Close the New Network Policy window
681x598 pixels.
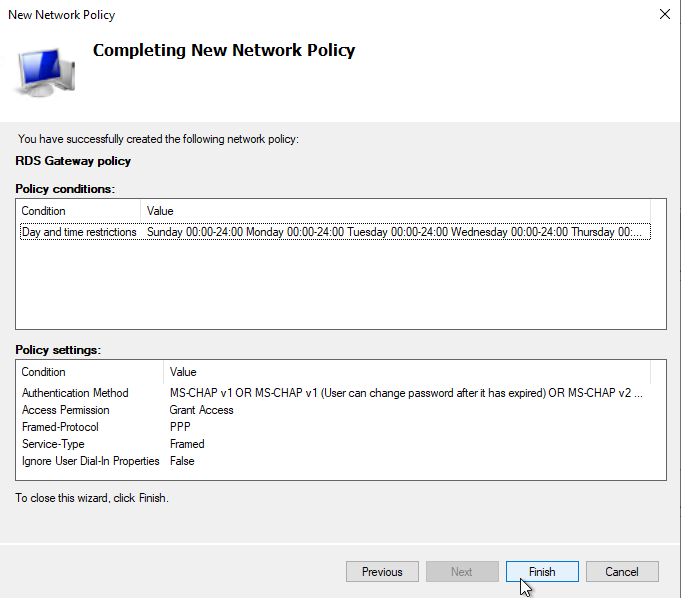click(665, 15)
